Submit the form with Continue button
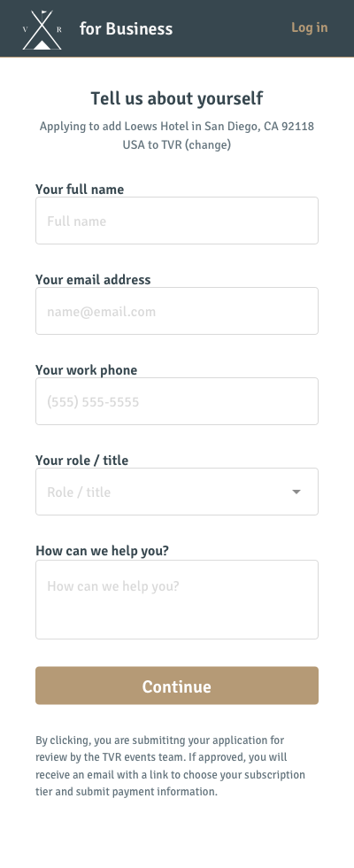 (x=177, y=686)
